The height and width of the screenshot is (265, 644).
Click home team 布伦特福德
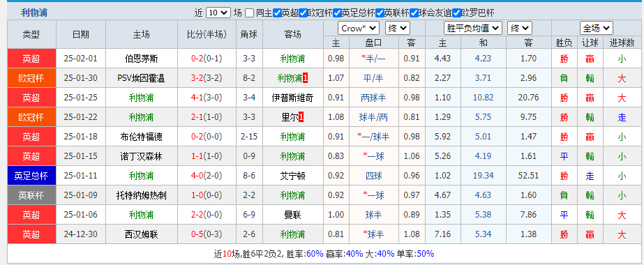click(141, 137)
